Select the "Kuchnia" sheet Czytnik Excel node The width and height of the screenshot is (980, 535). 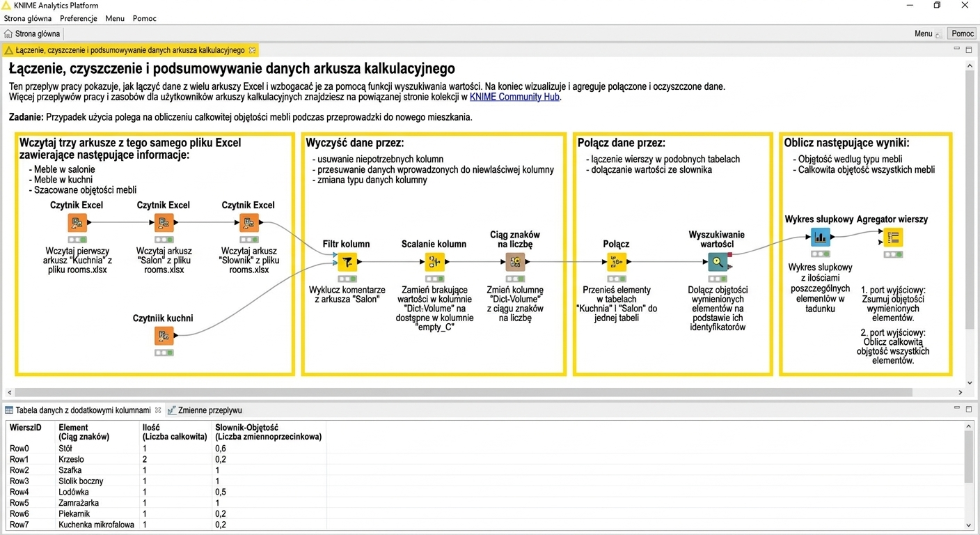point(77,223)
